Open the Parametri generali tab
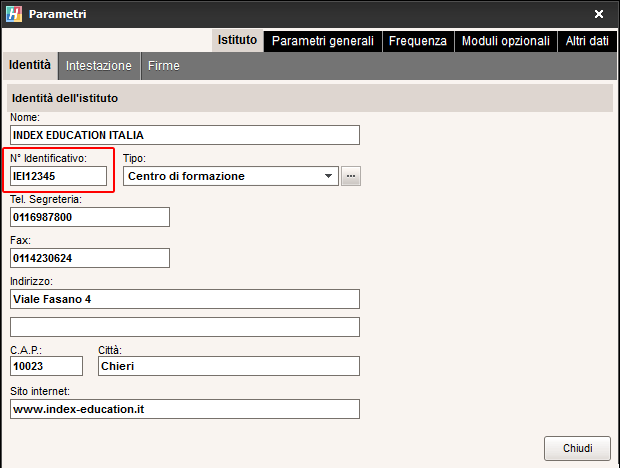This screenshot has width=620, height=468. point(323,41)
